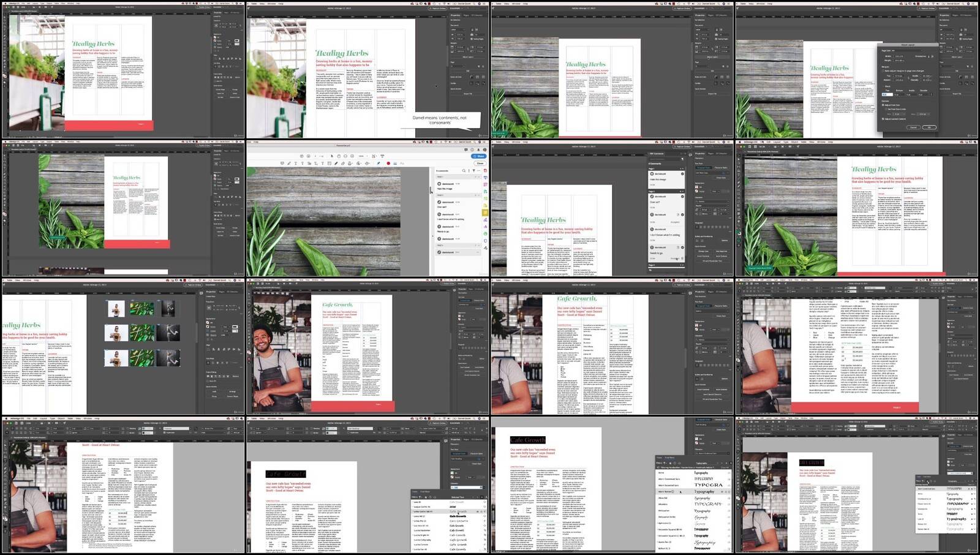Click the Close button in Acrobat's comment toolbar
The image size is (980, 555).
coord(480,164)
